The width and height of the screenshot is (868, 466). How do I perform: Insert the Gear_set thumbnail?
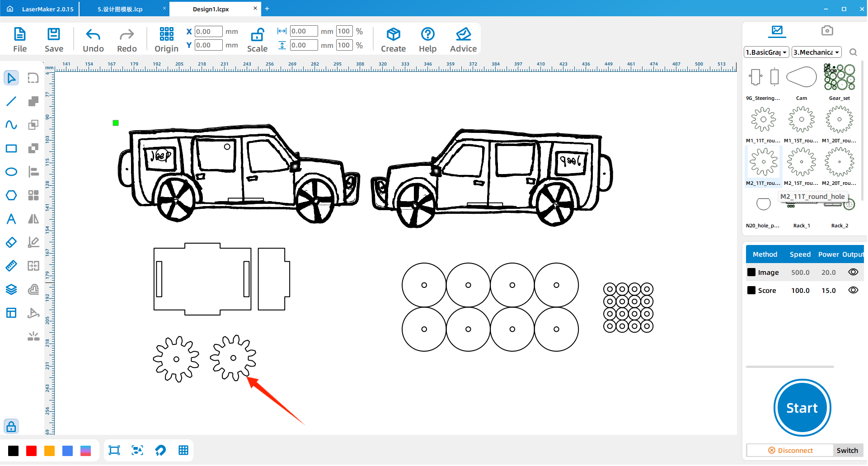(840, 77)
